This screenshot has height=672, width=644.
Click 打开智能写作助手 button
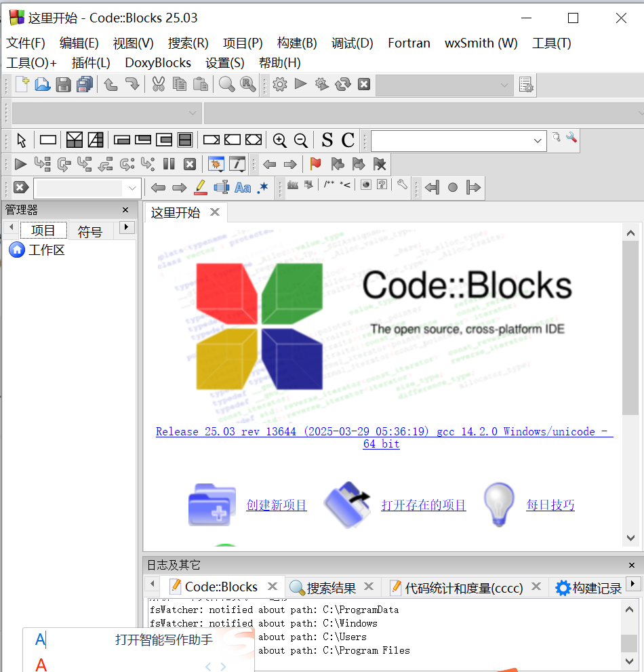163,640
